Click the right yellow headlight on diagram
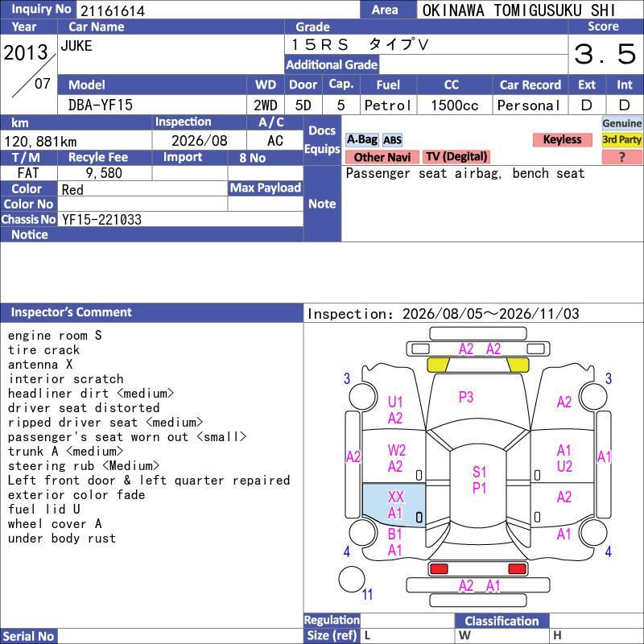The width and height of the screenshot is (644, 644). coord(518,365)
